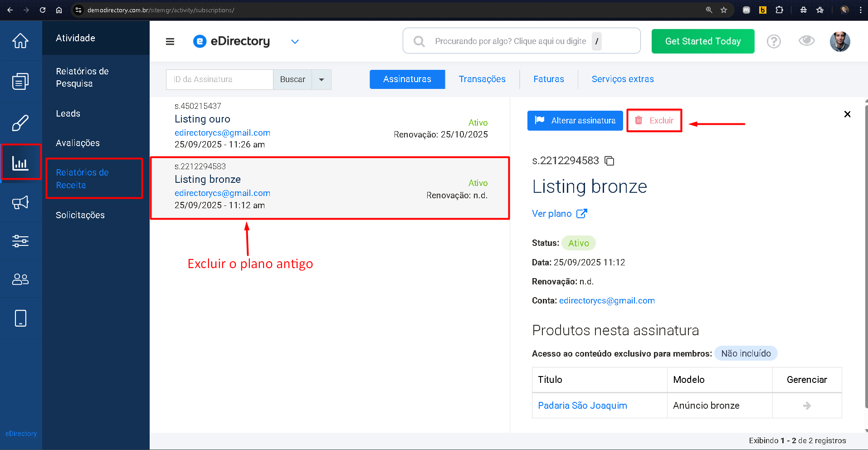This screenshot has height=450, width=868.
Task: Open email link in Listing ouro row
Action: click(222, 133)
